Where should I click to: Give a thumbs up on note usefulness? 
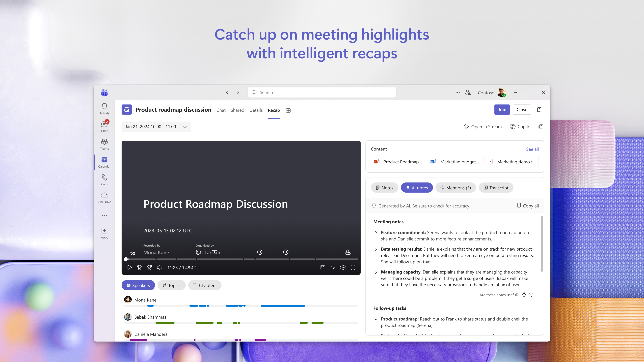pyautogui.click(x=524, y=295)
